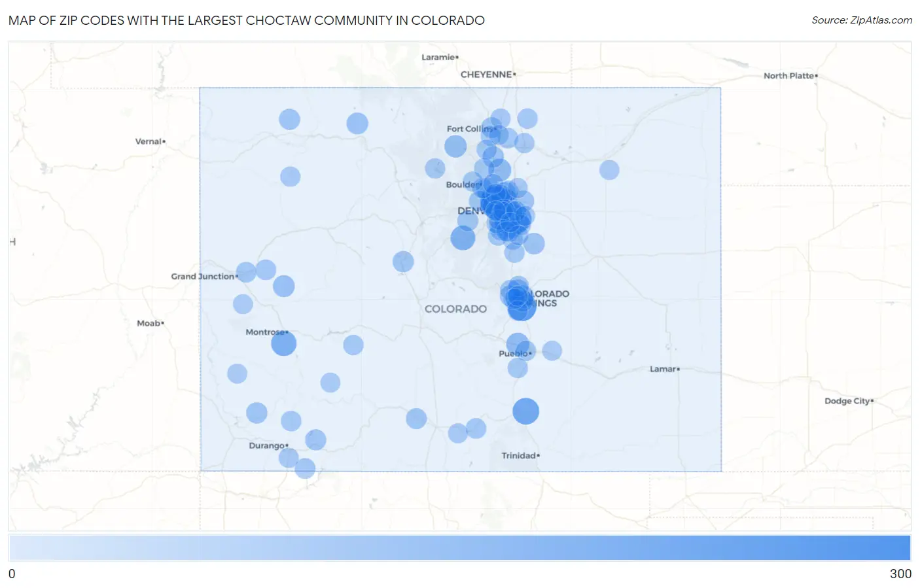Click the Fort Collins label
The image size is (920, 588).
point(470,129)
